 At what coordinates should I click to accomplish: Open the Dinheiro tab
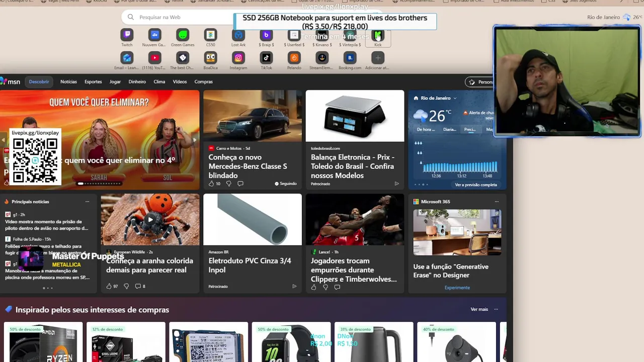point(137,81)
